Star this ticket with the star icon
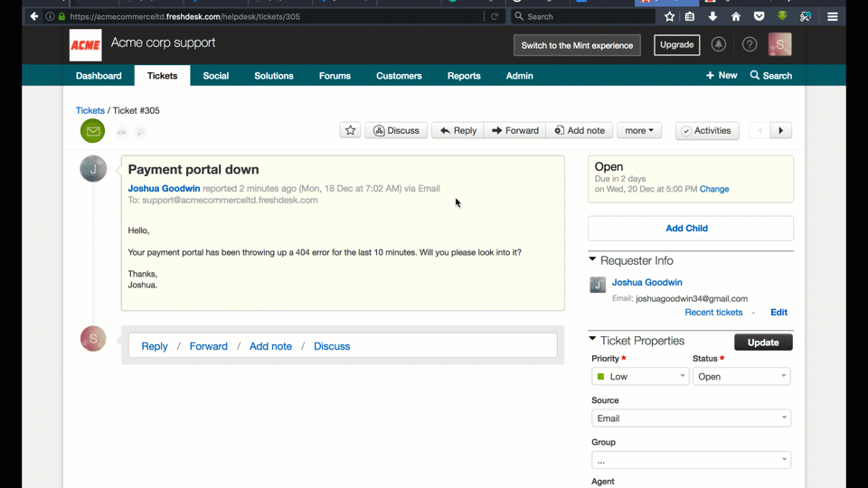Viewport: 868px width, 488px height. point(350,130)
